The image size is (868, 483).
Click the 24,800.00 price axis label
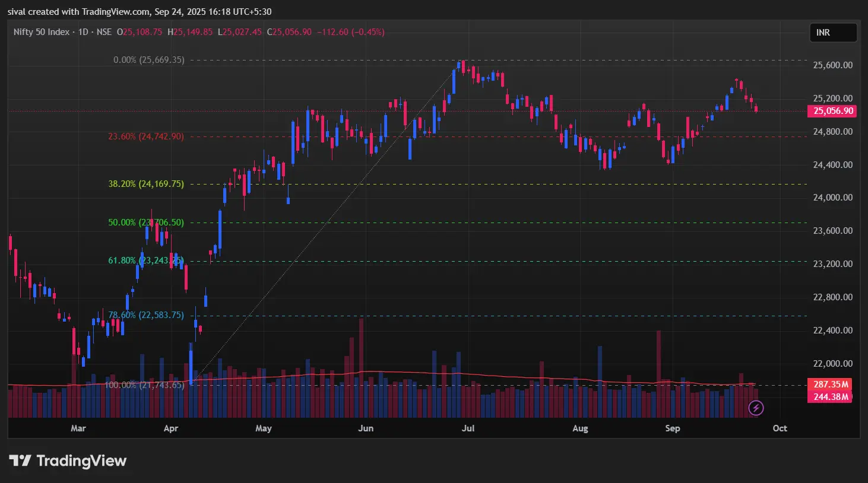832,132
